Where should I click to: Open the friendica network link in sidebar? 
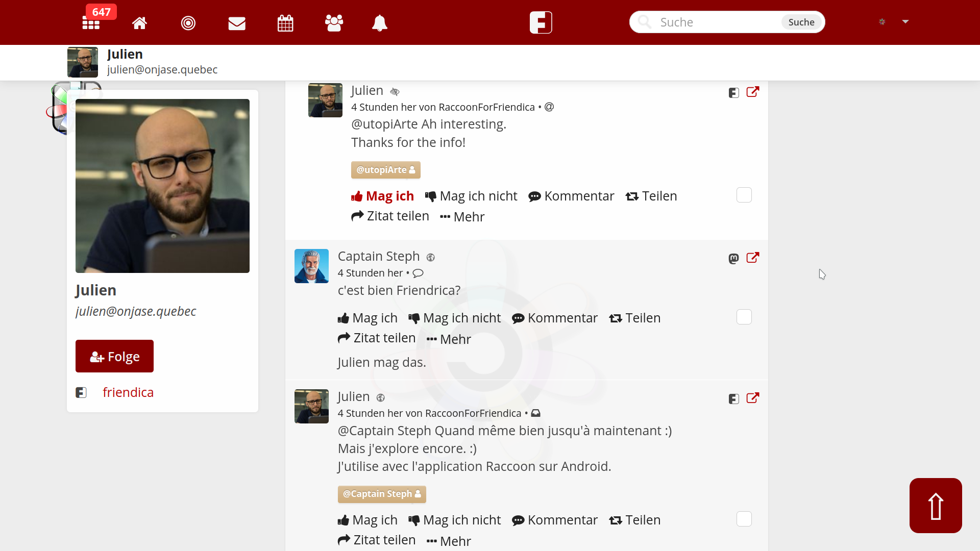[128, 392]
